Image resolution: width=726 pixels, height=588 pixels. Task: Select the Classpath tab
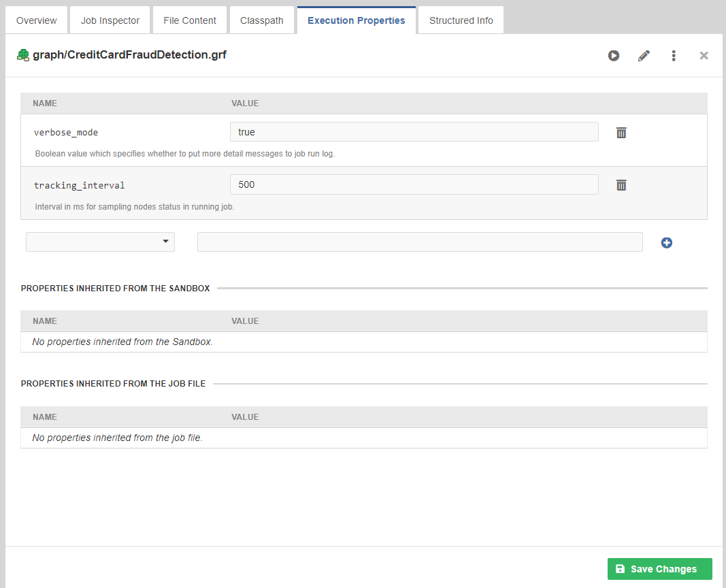(262, 20)
